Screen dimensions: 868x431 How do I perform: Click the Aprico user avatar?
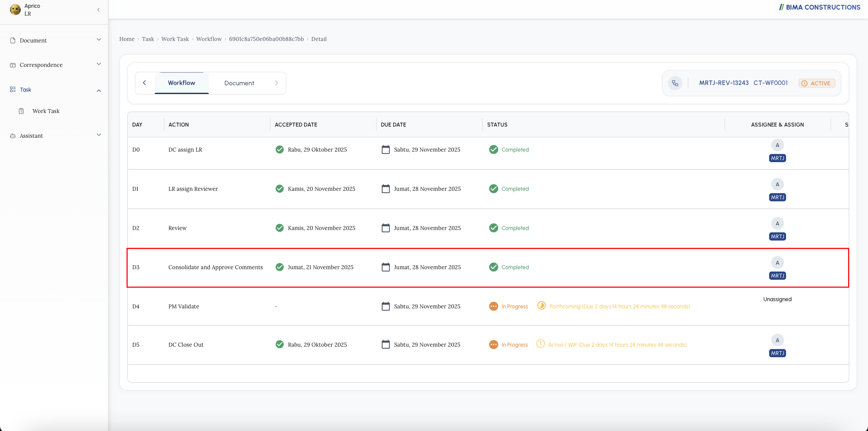coord(15,9)
